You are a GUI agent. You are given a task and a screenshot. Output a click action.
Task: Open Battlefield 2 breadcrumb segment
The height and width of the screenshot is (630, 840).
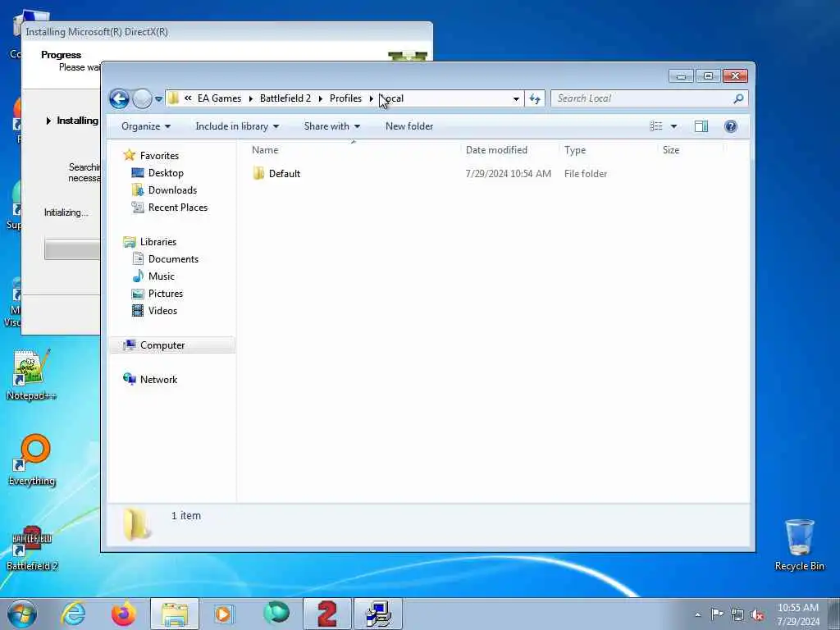[285, 98]
